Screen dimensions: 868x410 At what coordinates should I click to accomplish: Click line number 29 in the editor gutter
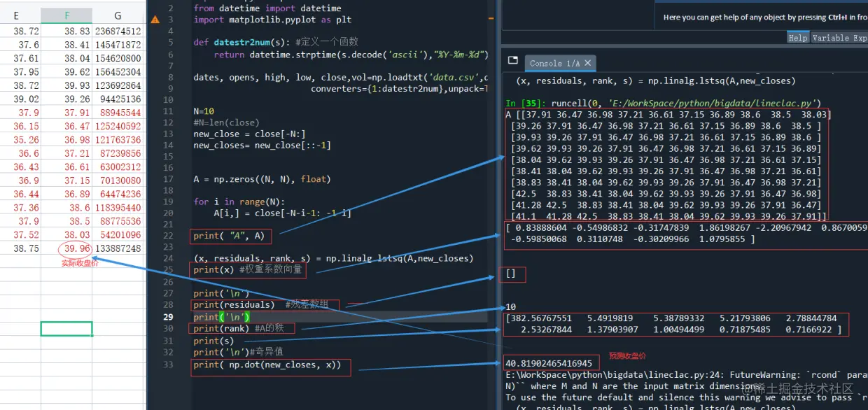pyautogui.click(x=167, y=317)
